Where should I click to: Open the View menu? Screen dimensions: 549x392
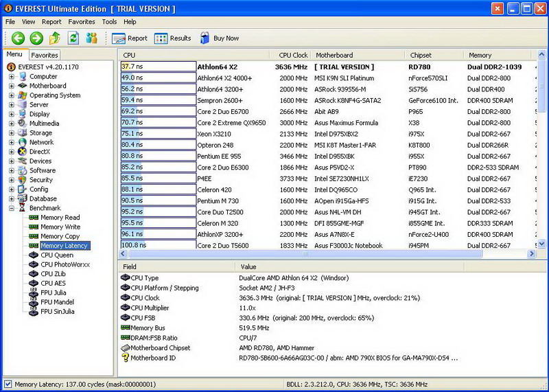28,22
